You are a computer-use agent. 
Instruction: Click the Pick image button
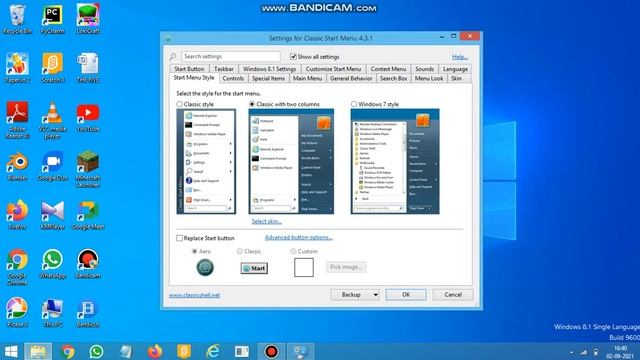click(x=346, y=267)
